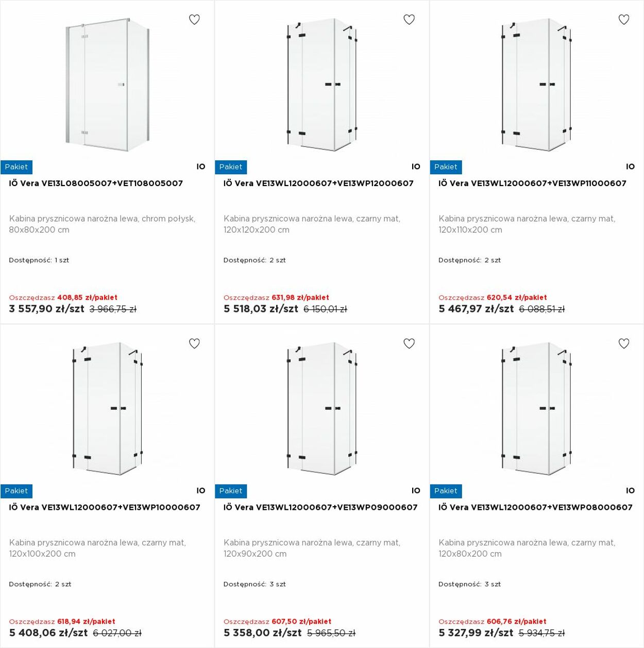Screen dimensions: 644x648
Task: Click the 5 518,03 zł/szt price
Action: point(261,309)
